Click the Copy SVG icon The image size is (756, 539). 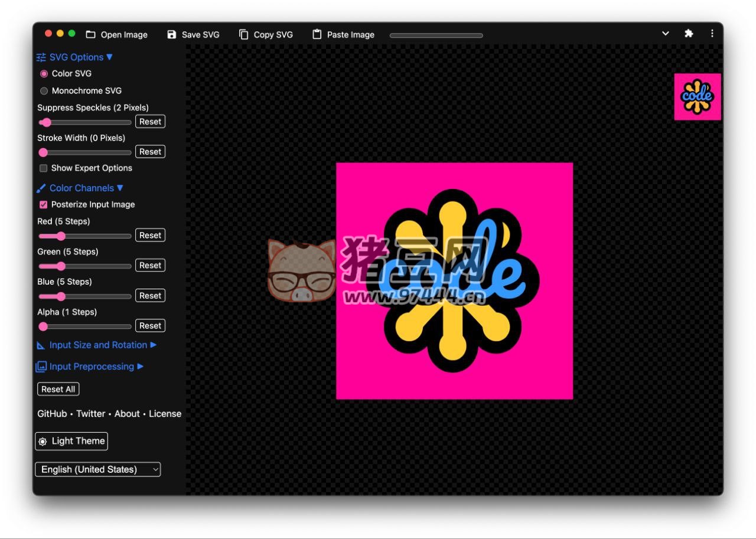click(243, 34)
